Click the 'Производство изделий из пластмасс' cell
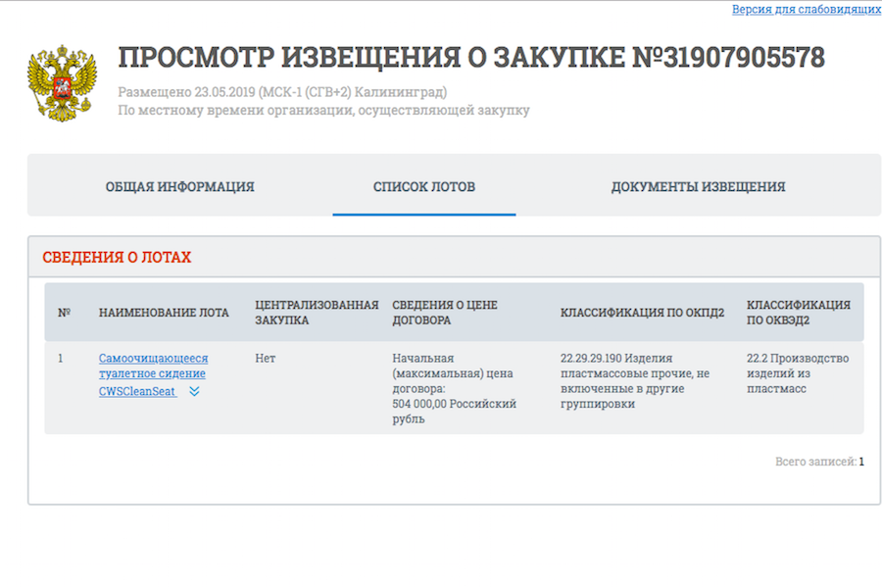Image resolution: width=882 pixels, height=588 pixels. click(797, 372)
